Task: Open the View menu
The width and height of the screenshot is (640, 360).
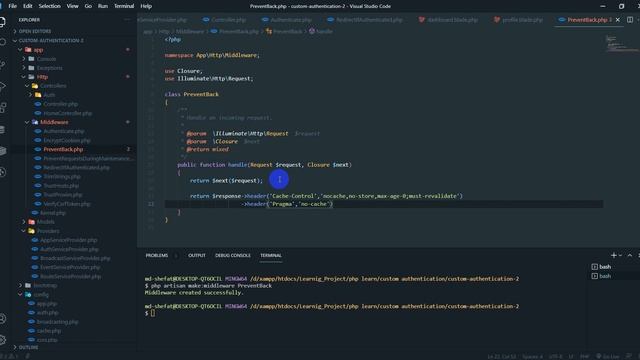Action: [x=72, y=6]
